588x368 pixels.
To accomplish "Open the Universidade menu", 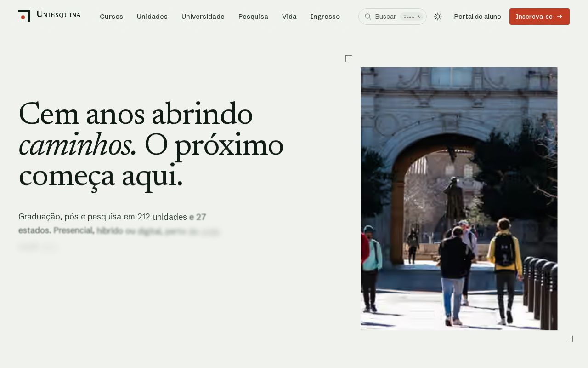I will (x=203, y=17).
